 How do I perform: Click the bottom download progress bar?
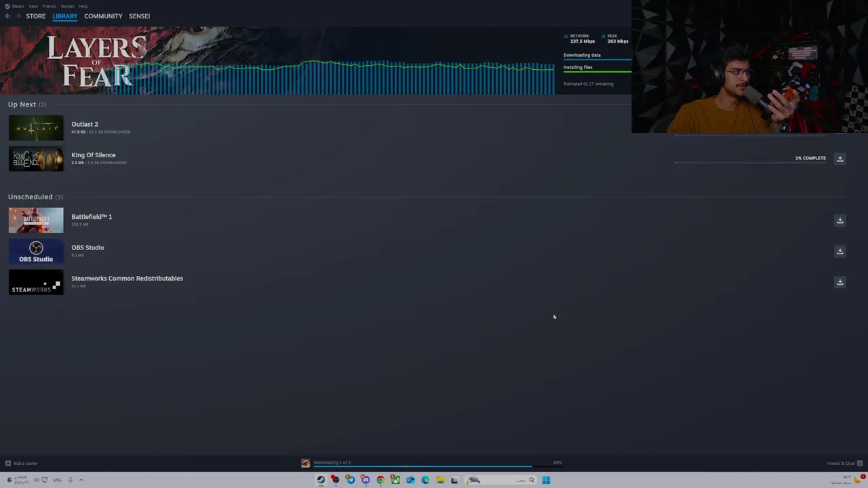437,466
